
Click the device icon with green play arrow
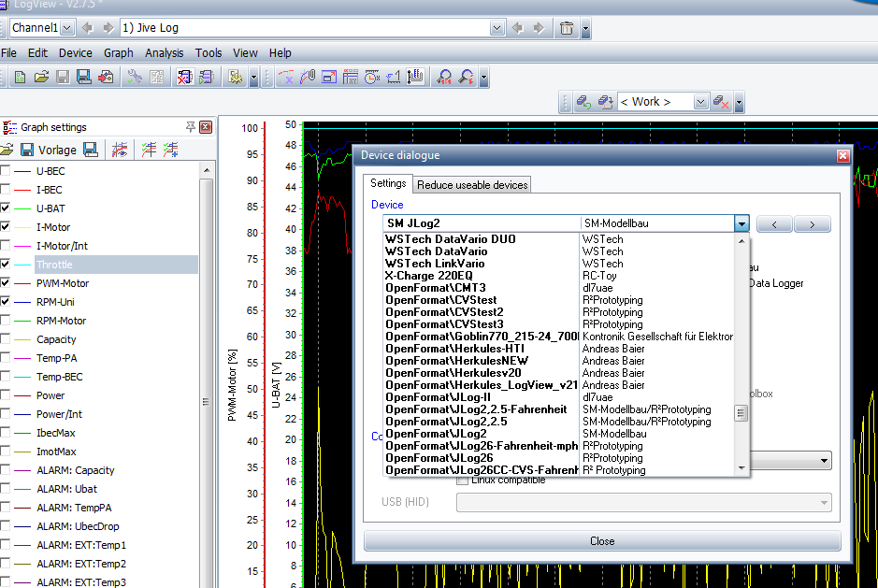tap(206, 78)
